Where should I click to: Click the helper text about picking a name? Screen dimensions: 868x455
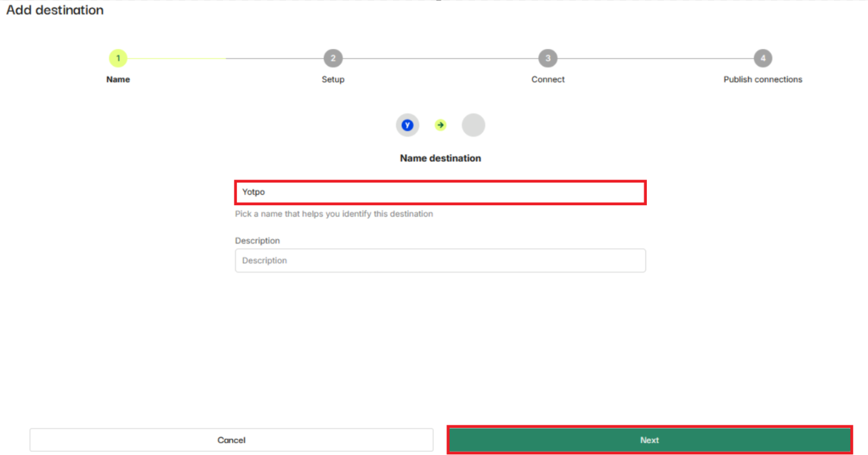coord(334,214)
